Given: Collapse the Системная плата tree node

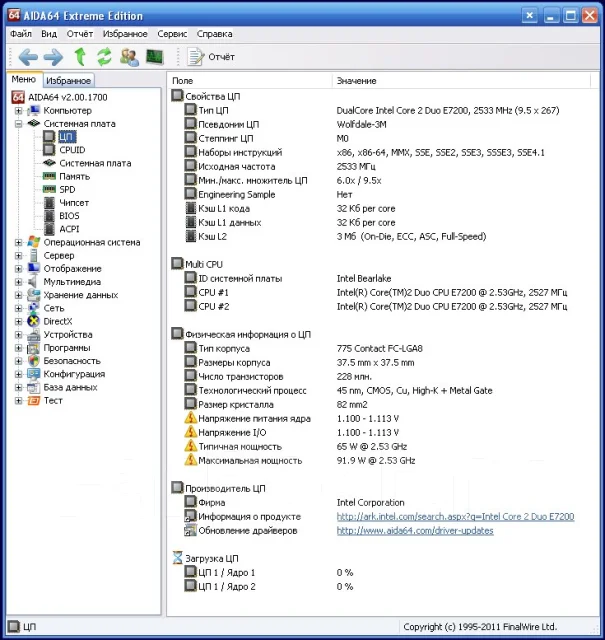Looking at the screenshot, I should pos(18,124).
